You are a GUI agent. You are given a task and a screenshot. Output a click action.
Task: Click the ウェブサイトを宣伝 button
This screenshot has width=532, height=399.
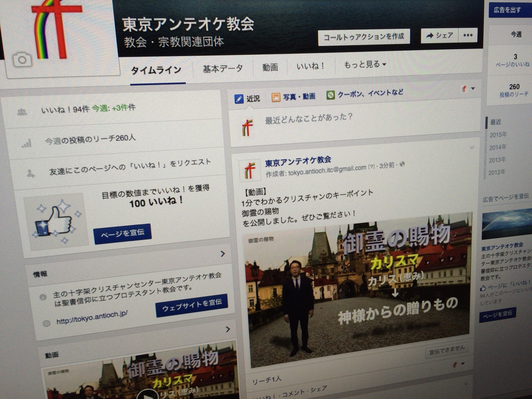[192, 305]
